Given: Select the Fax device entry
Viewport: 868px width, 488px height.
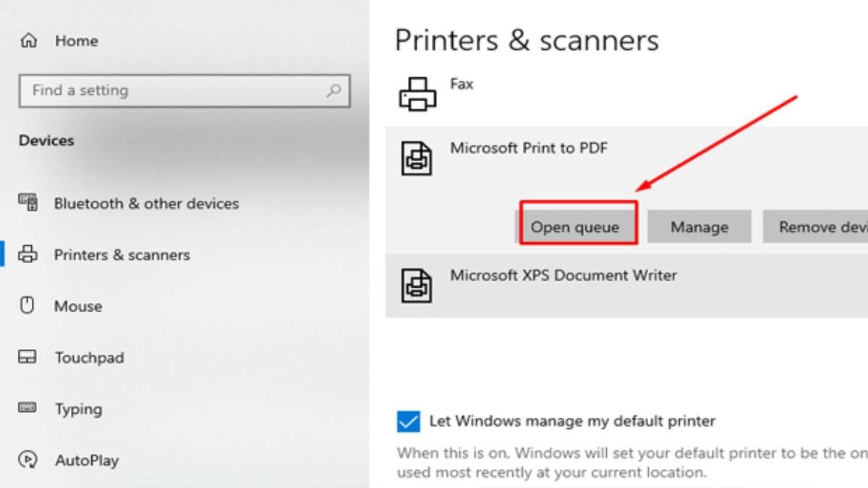Looking at the screenshot, I should pos(461,85).
